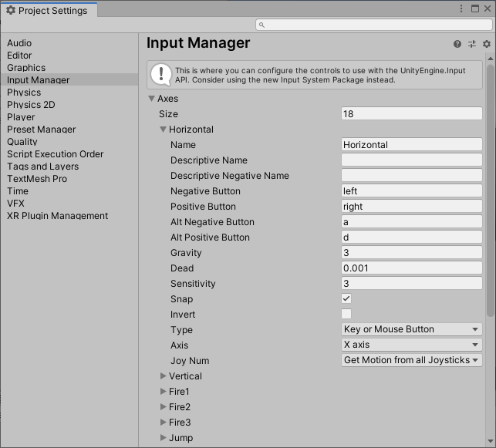Click the Dead label
Viewport: 496px width, 448px height.
(x=182, y=268)
